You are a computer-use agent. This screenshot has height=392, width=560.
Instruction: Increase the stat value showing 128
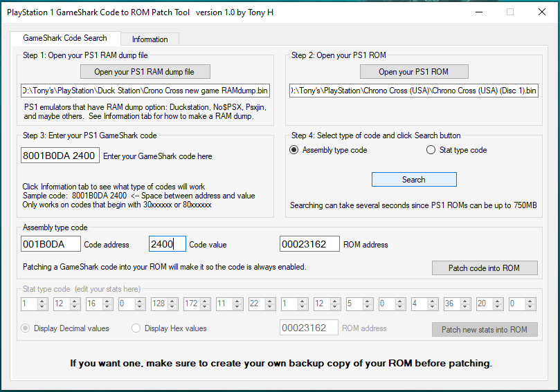click(x=172, y=301)
